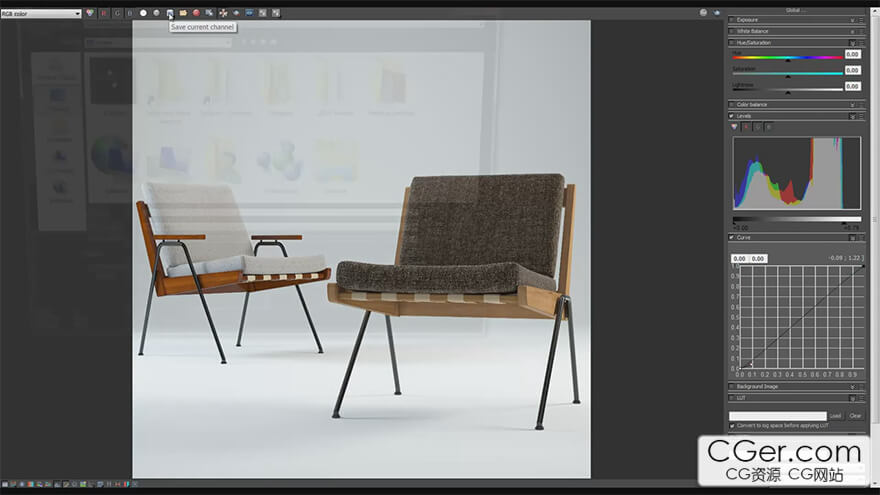Click the LUT file path field

coord(777,416)
